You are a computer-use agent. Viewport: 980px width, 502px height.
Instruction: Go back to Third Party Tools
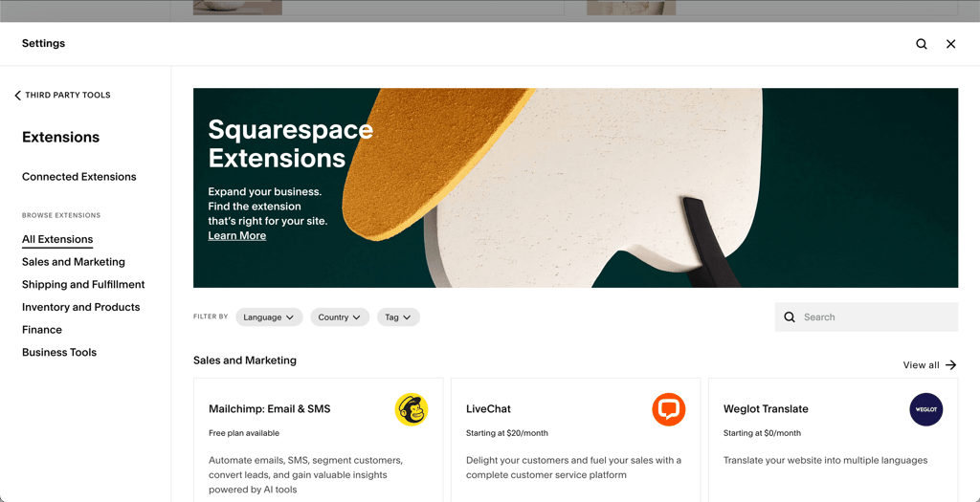(62, 96)
